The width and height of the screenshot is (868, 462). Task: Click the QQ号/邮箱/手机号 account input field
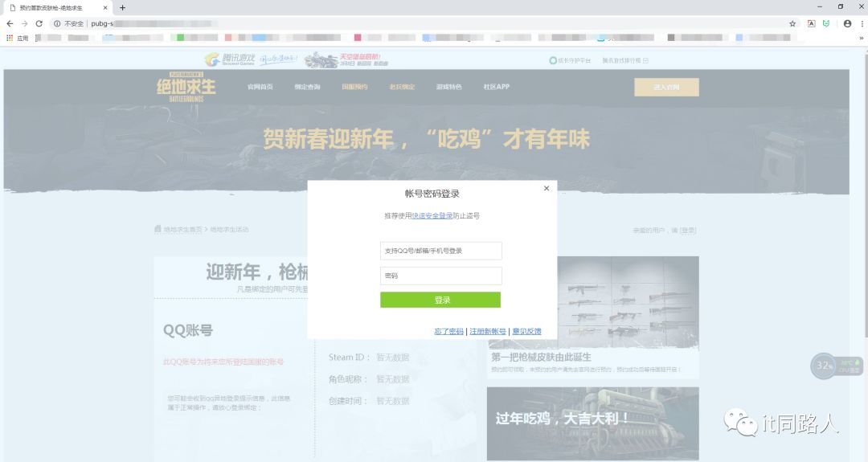[440, 251]
